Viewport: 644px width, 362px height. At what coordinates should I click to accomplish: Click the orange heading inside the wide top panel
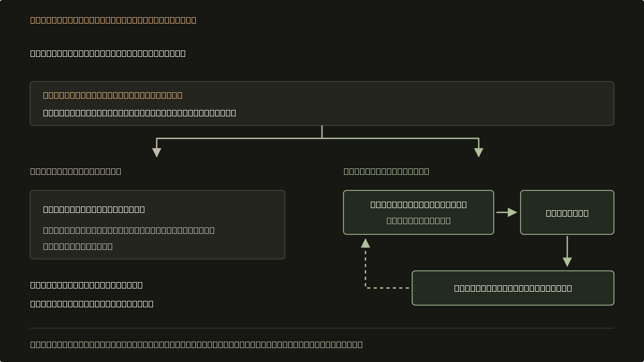(x=113, y=95)
